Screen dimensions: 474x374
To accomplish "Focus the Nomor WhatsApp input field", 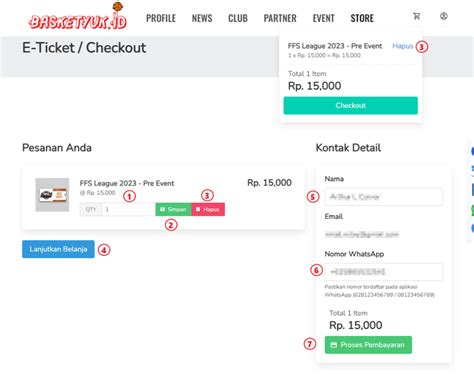I will point(384,272).
